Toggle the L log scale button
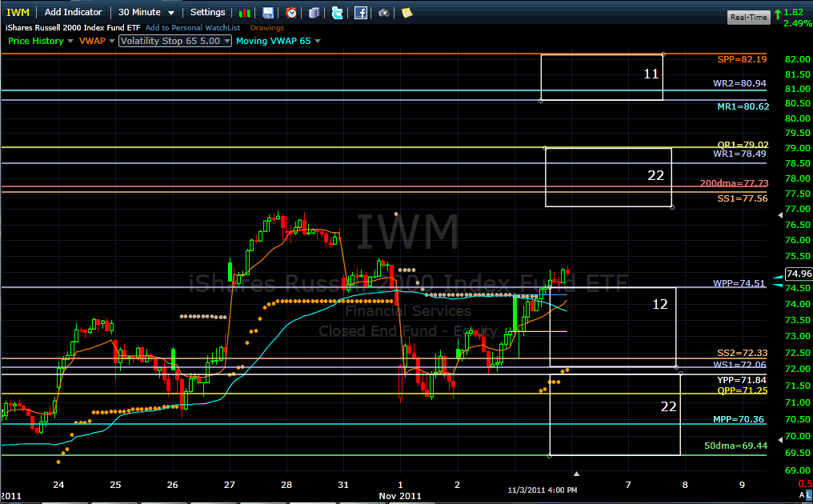Screen dimensions: 813x504 tap(809, 495)
